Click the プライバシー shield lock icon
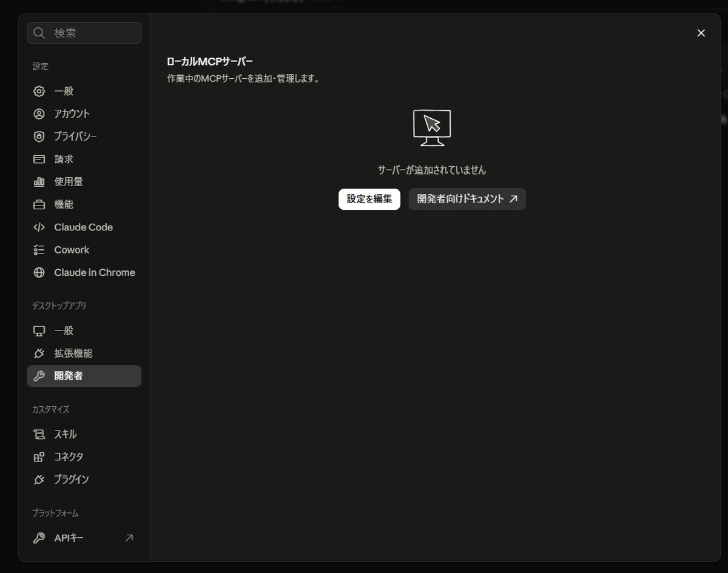 pos(39,136)
